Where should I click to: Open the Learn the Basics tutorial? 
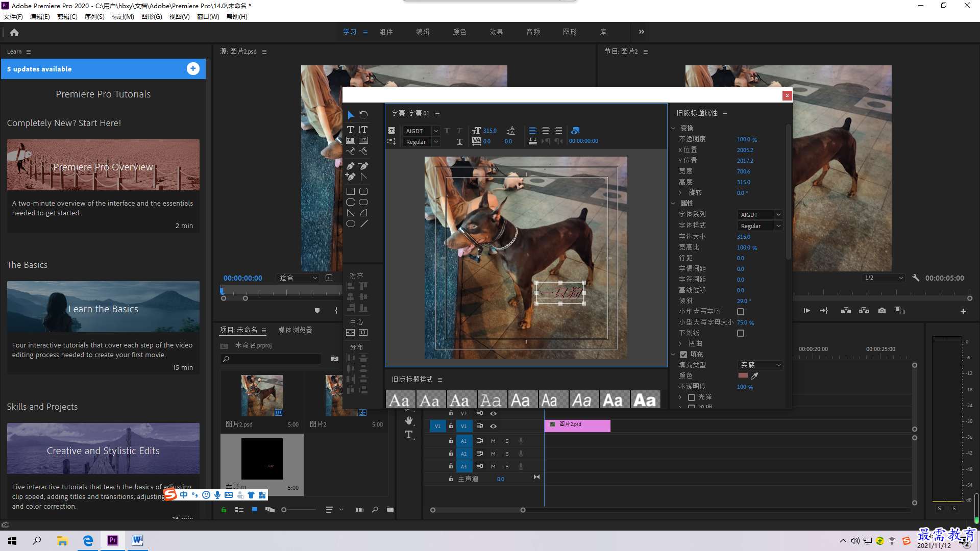click(103, 307)
